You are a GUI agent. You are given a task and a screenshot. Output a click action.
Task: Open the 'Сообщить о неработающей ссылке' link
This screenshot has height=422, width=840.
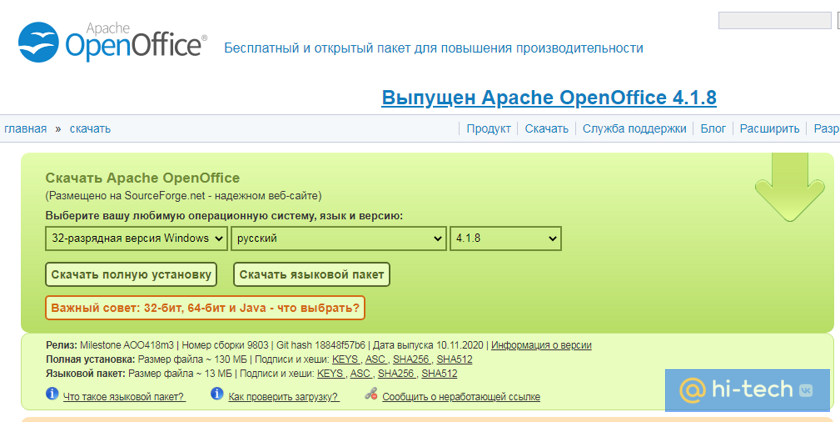(x=461, y=397)
